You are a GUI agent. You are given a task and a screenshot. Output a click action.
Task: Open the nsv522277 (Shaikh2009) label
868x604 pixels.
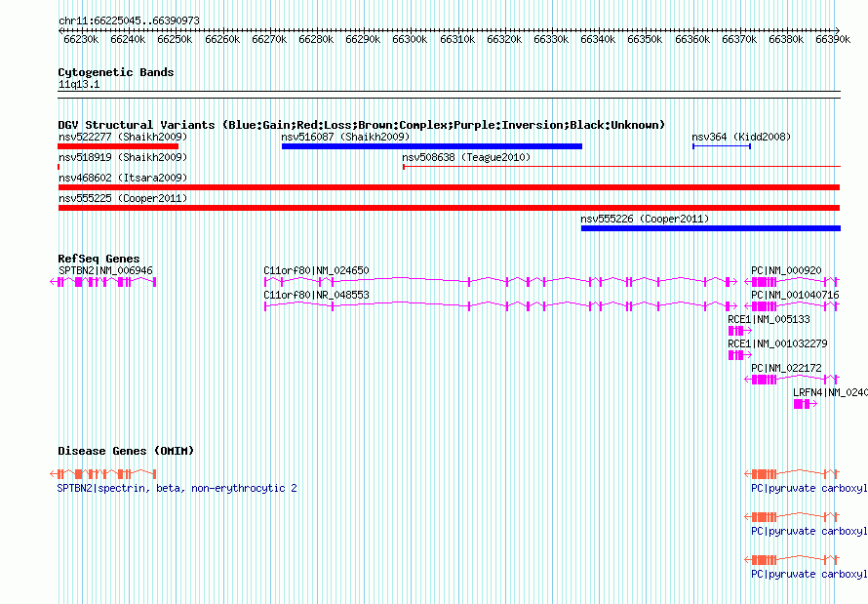(x=123, y=137)
